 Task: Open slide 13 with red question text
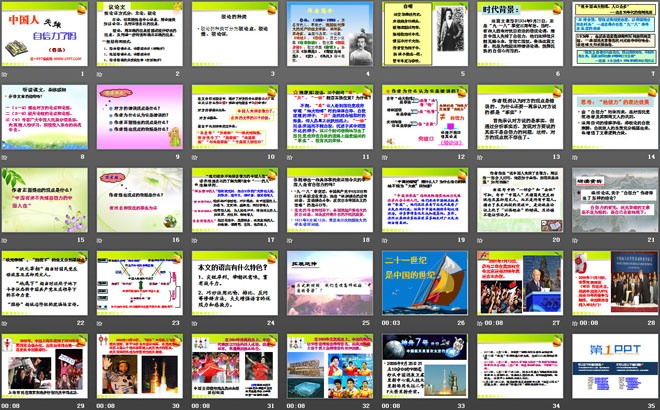[516, 118]
